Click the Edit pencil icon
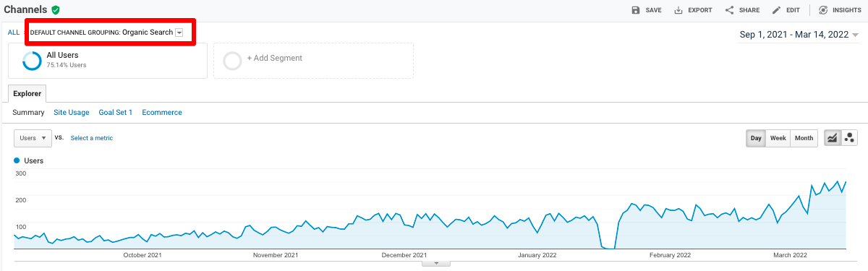This screenshot has height=271, width=868. tap(776, 10)
